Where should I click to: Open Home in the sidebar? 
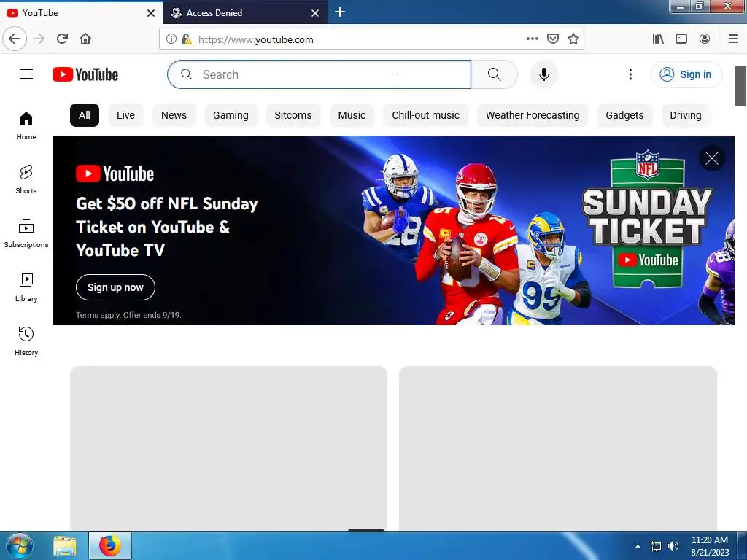[x=26, y=125]
